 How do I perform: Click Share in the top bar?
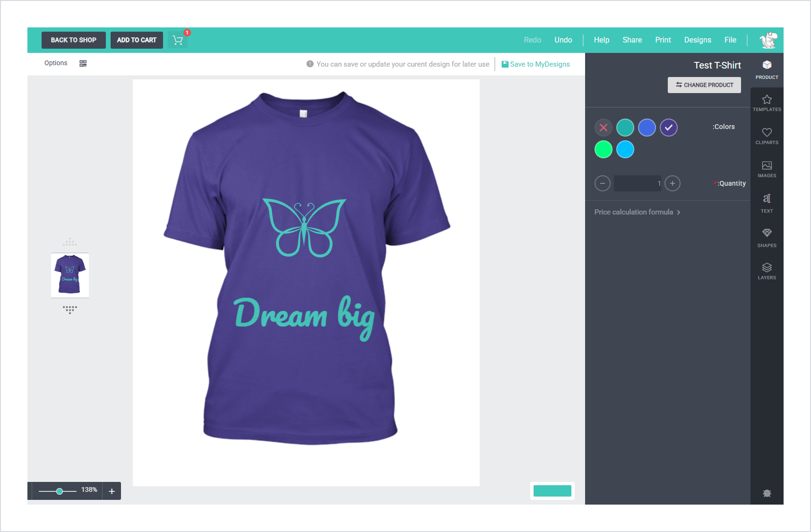pyautogui.click(x=632, y=40)
